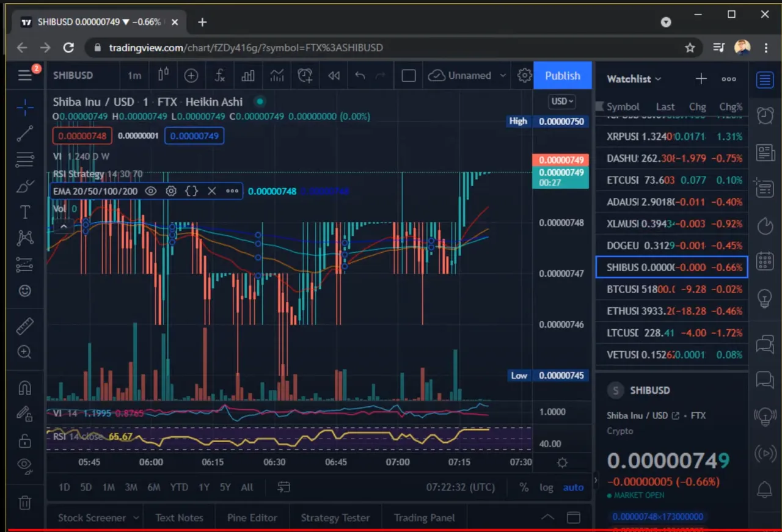
Task: Open the financials bar chart icon
Action: pos(248,75)
